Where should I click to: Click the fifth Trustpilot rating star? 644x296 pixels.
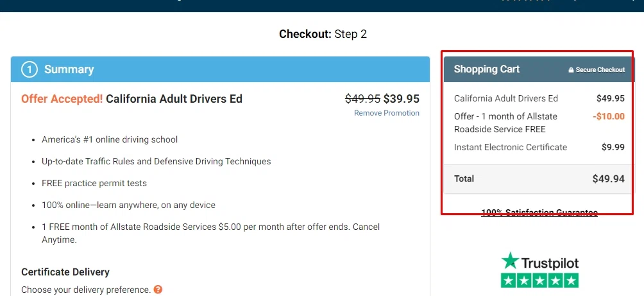coord(571,281)
